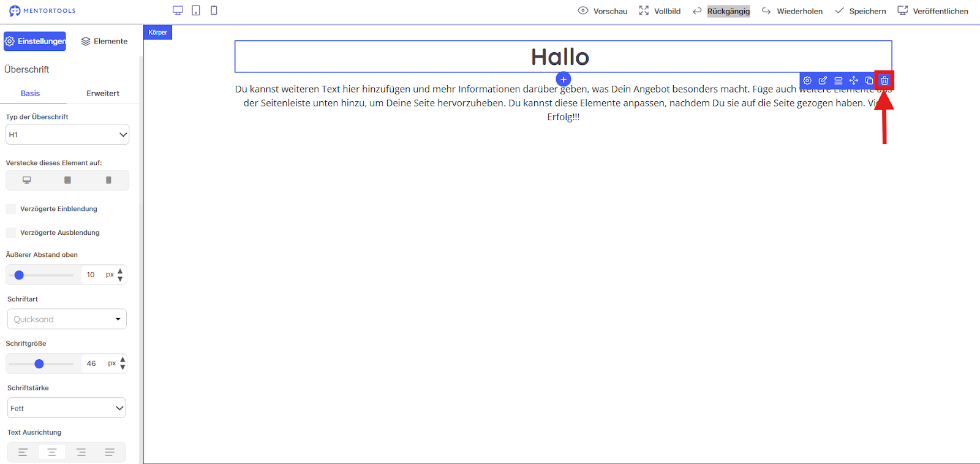
Task: Click Veröffentlichen publish button
Action: point(933,11)
